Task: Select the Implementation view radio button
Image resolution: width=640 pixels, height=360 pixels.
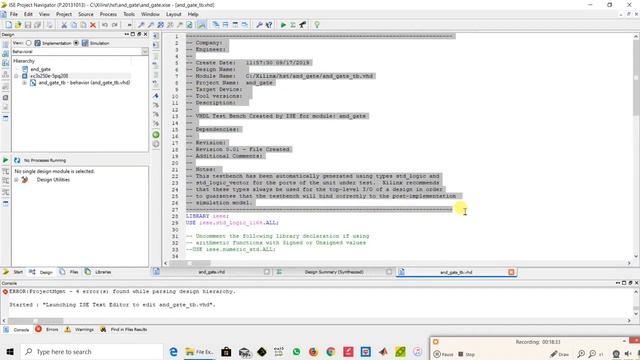Action: pyautogui.click(x=29, y=43)
